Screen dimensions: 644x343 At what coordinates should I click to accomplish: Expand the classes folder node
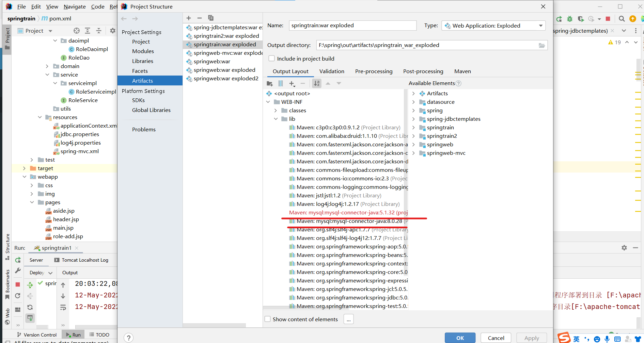click(x=276, y=111)
